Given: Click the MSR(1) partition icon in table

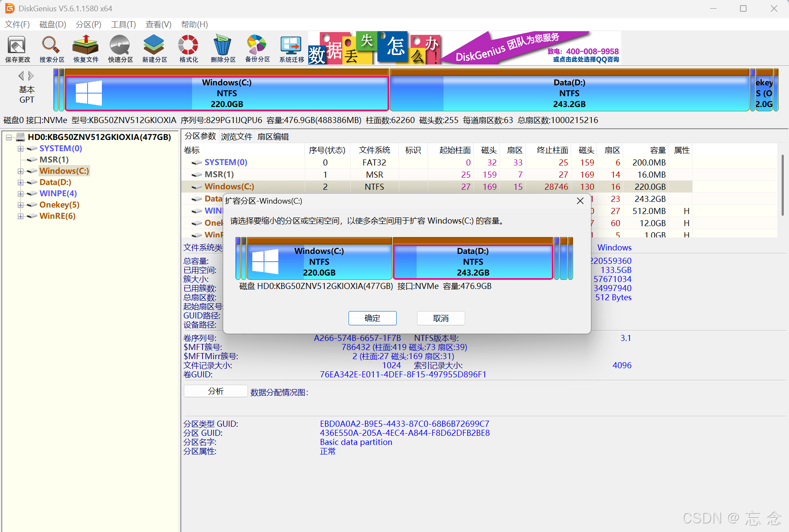Looking at the screenshot, I should click(197, 175).
